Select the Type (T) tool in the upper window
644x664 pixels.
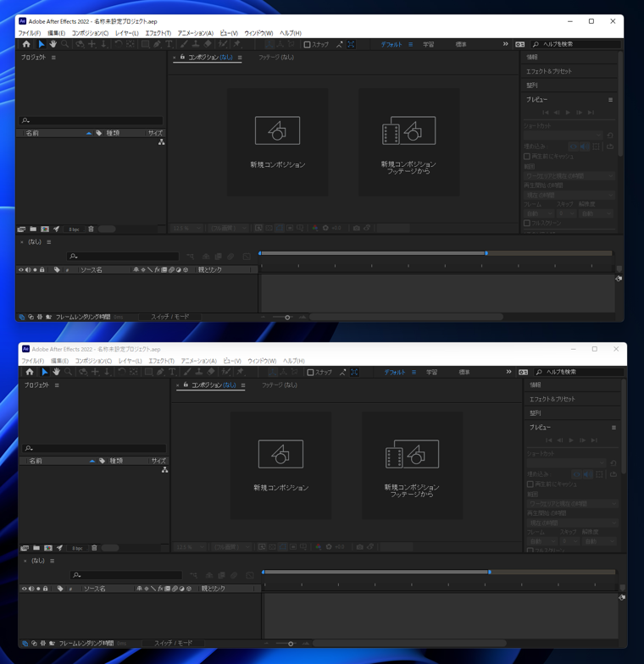(x=169, y=44)
